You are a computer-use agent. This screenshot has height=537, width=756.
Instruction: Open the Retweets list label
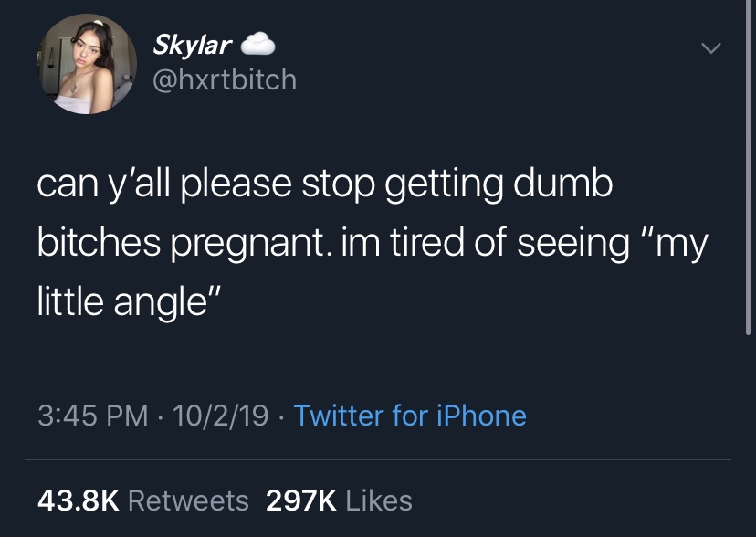188,500
